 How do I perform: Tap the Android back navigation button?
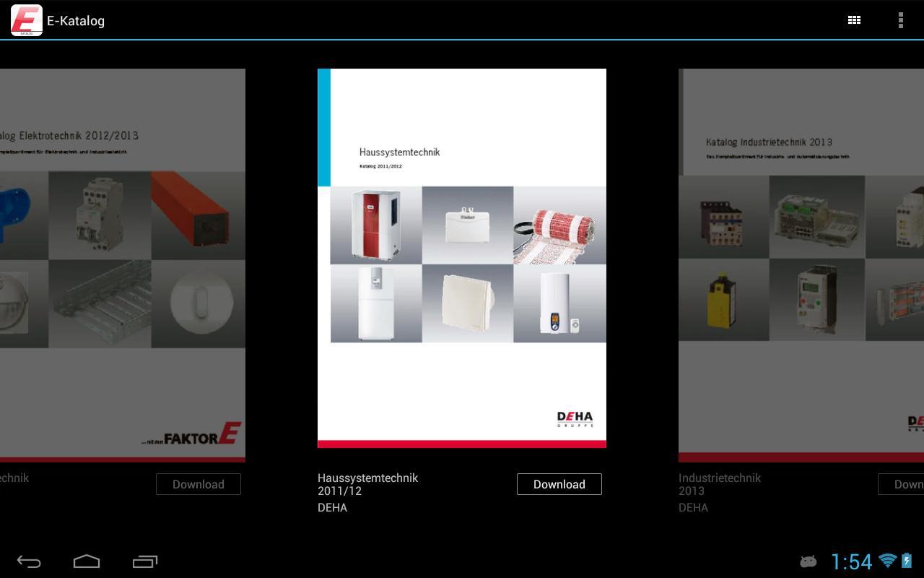[x=29, y=561]
